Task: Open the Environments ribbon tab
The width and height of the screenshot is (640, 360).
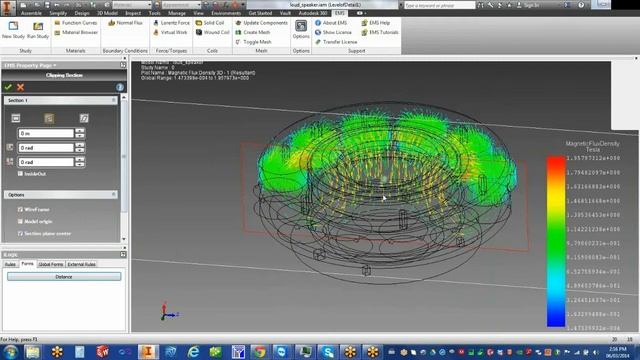Action: tap(226, 13)
